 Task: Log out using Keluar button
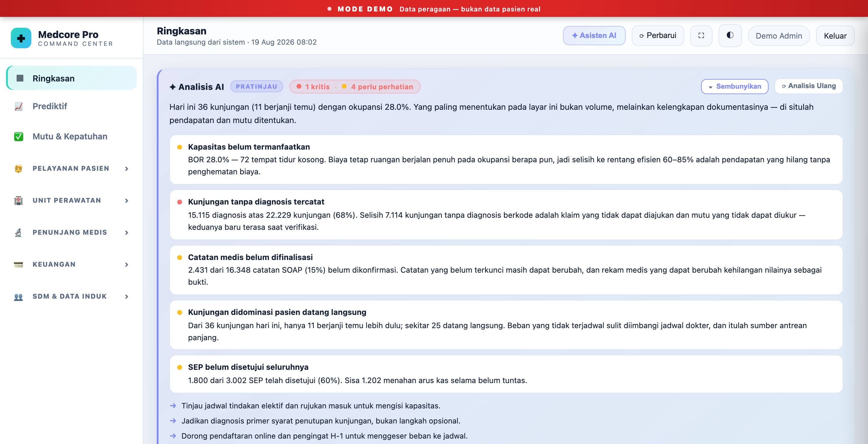[835, 36]
